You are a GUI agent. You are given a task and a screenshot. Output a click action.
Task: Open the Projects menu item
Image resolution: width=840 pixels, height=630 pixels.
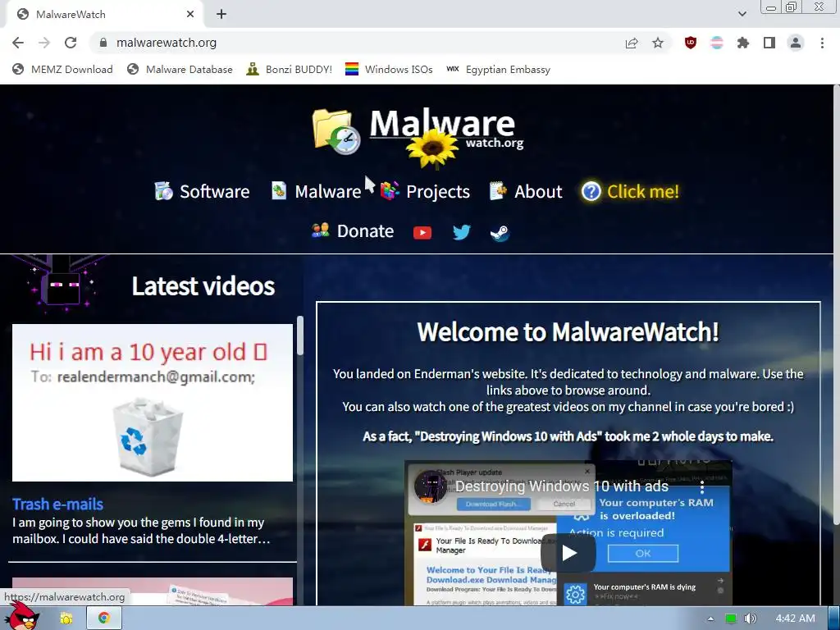pos(426,191)
